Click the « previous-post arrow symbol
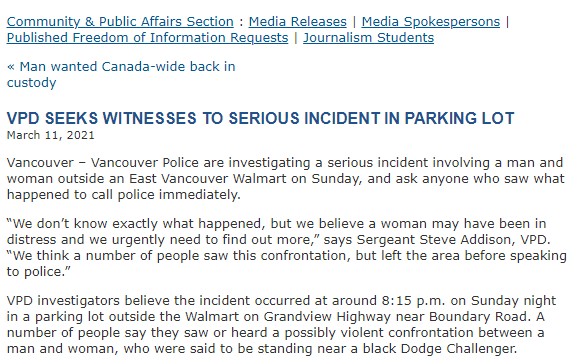579x364 pixels. pyautogui.click(x=11, y=67)
